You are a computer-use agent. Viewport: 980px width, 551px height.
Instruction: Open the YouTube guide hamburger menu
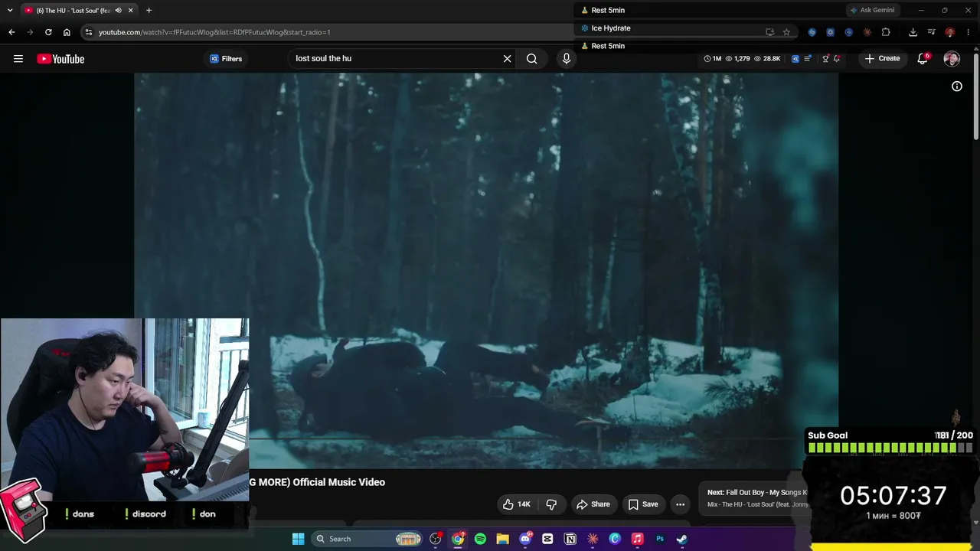(x=18, y=59)
